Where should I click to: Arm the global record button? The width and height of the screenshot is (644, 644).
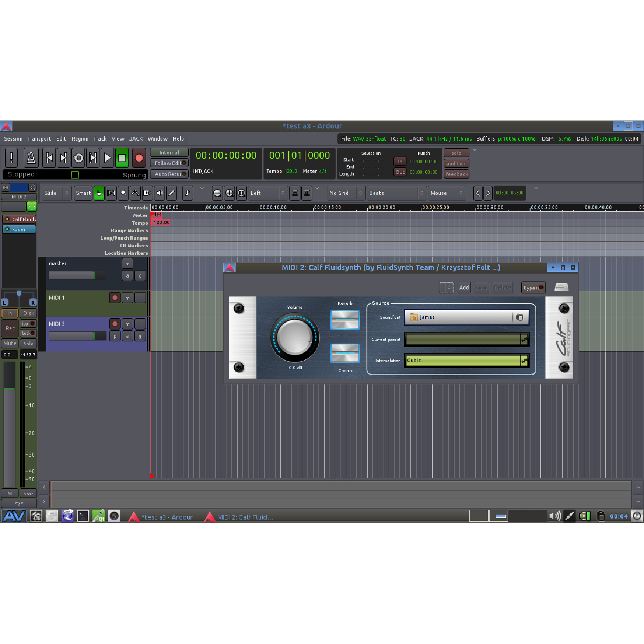click(x=139, y=158)
